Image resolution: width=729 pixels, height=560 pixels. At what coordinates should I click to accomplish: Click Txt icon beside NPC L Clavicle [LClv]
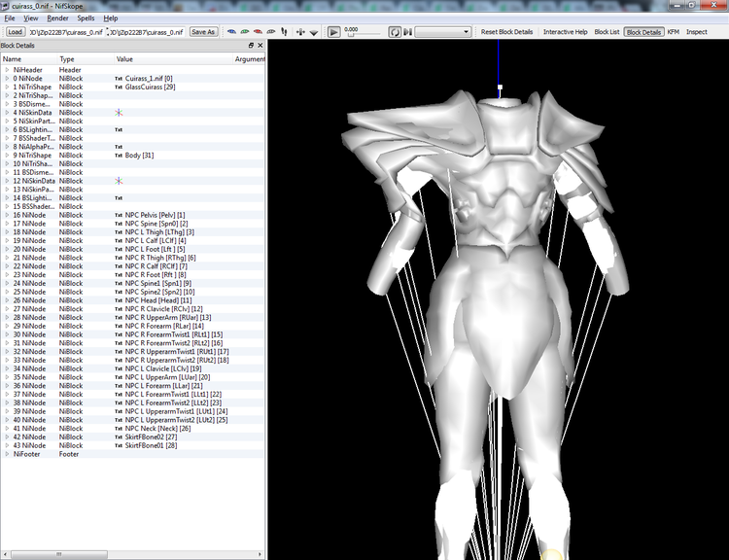(119, 368)
